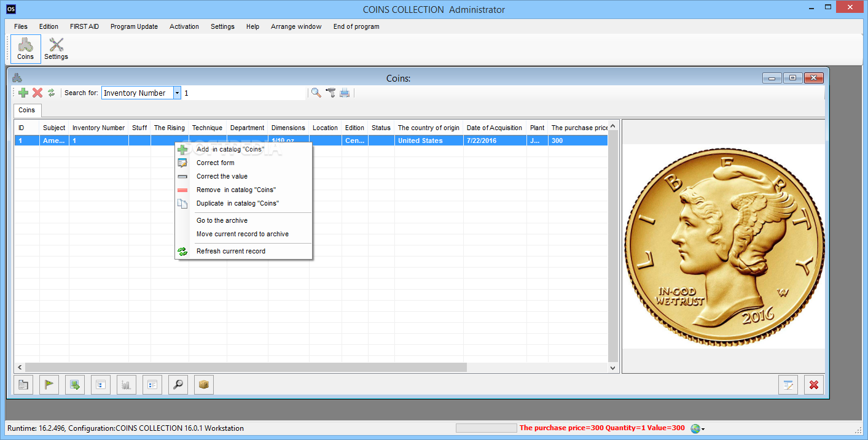The width and height of the screenshot is (868, 440).
Task: Click the Status column header
Action: click(381, 128)
